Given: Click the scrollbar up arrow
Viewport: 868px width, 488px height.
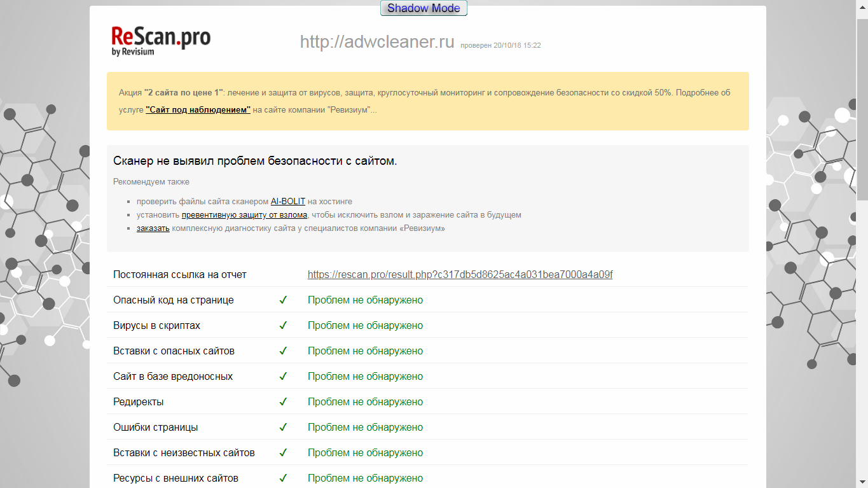Looking at the screenshot, I should tap(862, 5).
